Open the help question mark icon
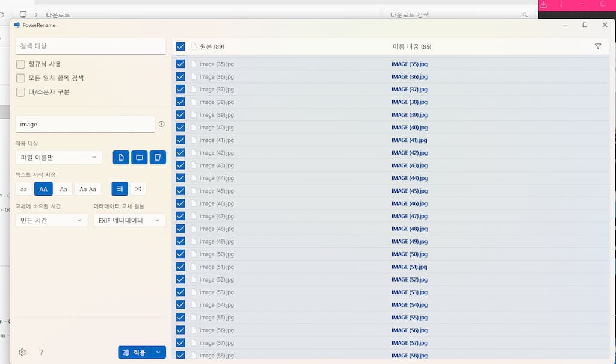The width and height of the screenshot is (616, 364). [41, 352]
